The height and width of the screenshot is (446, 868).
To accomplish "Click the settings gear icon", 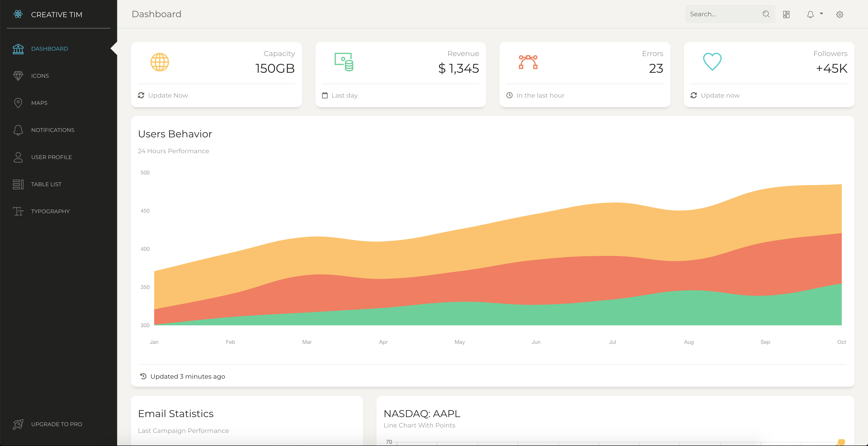I will pyautogui.click(x=839, y=14).
